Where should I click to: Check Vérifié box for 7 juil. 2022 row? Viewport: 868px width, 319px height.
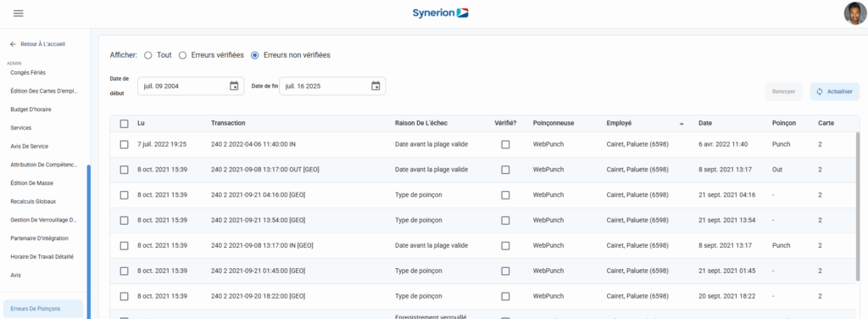tap(505, 144)
